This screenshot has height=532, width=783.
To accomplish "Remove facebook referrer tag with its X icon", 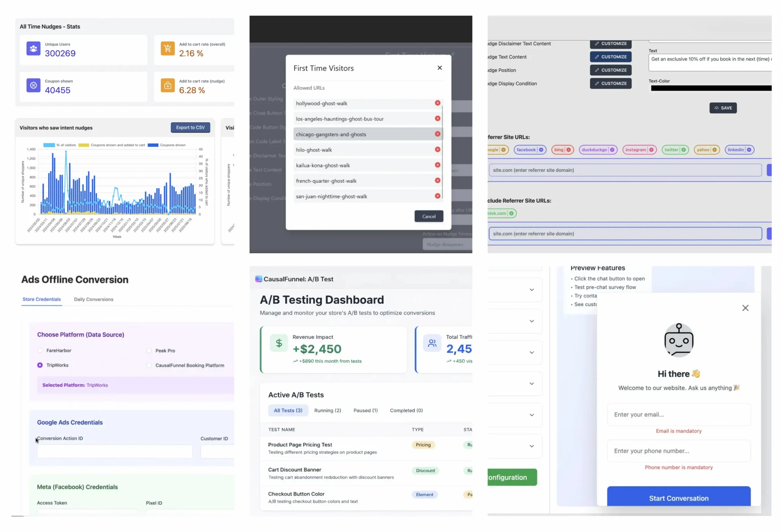I will pos(541,150).
